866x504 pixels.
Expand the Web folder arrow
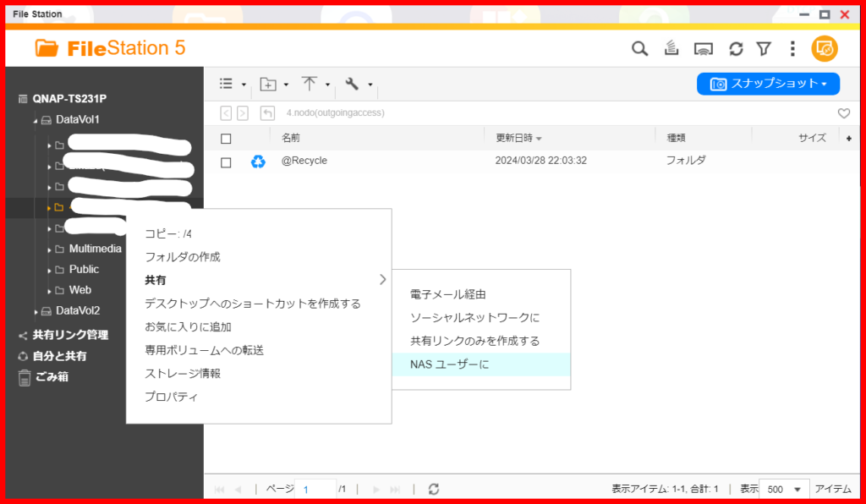tap(49, 291)
